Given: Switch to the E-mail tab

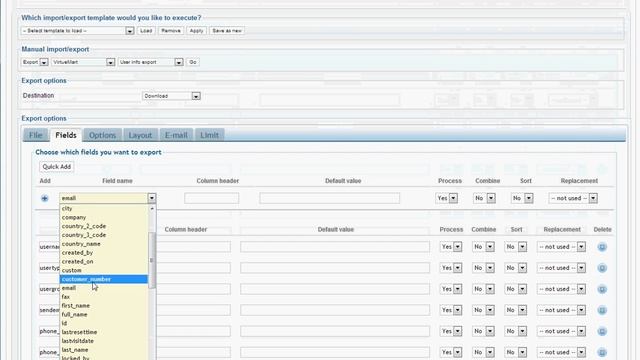Looking at the screenshot, I should (176, 135).
